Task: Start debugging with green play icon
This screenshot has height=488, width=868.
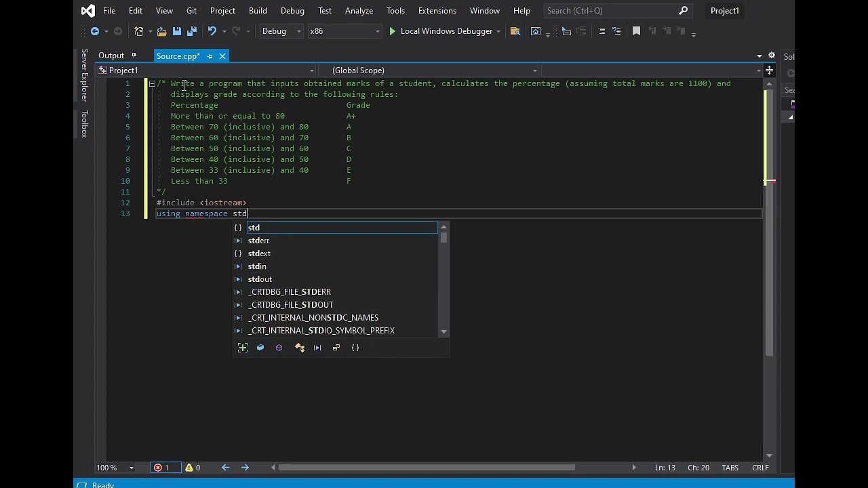Action: [392, 31]
